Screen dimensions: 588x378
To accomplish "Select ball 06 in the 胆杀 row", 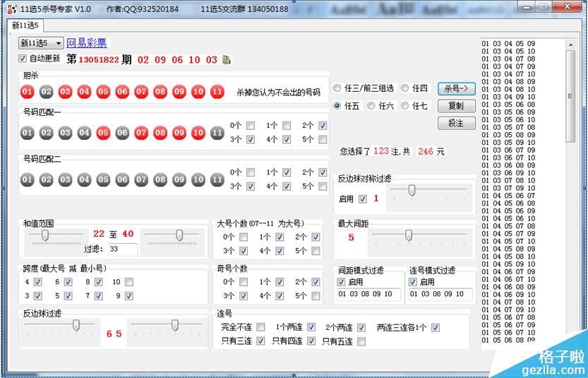I will click(122, 92).
